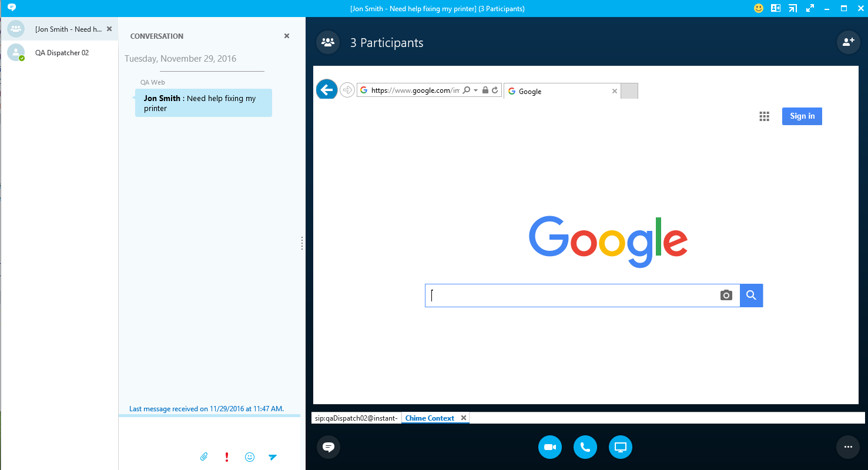Toggle the IM chat bubble button
868x470 pixels.
click(329, 447)
